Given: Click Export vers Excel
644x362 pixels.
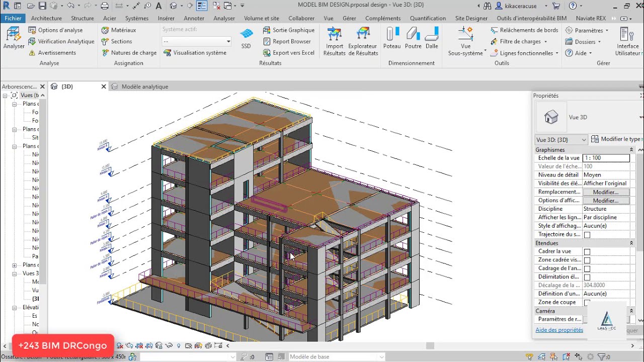Looking at the screenshot, I should pyautogui.click(x=289, y=52).
